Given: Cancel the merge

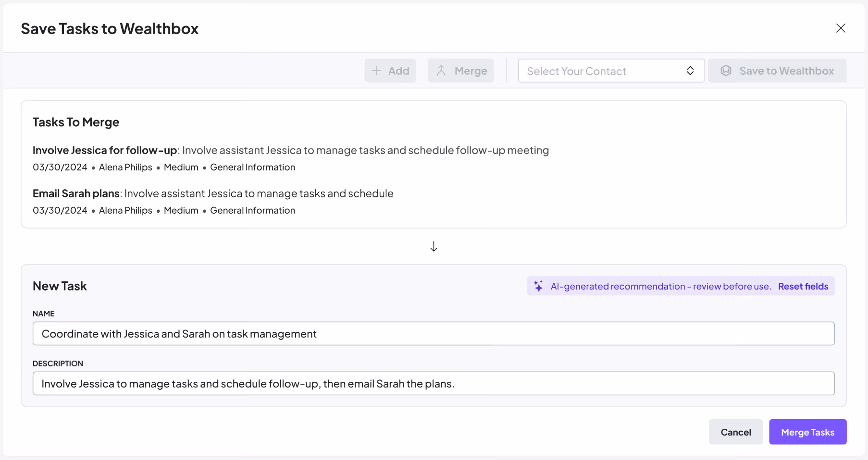Looking at the screenshot, I should point(736,432).
